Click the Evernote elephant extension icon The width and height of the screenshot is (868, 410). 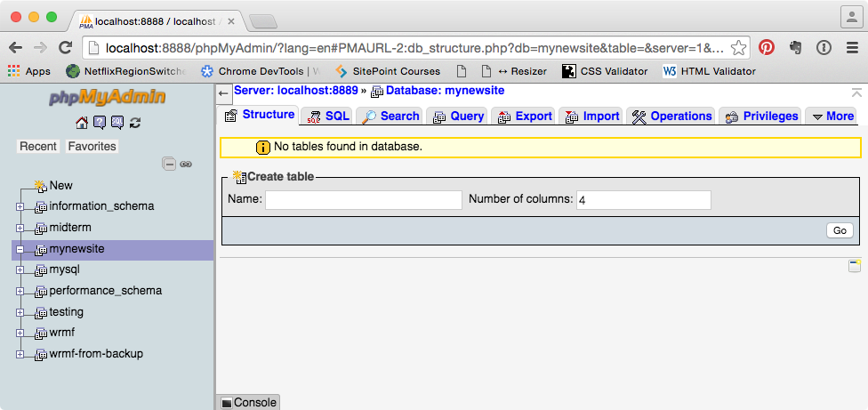pyautogui.click(x=795, y=48)
